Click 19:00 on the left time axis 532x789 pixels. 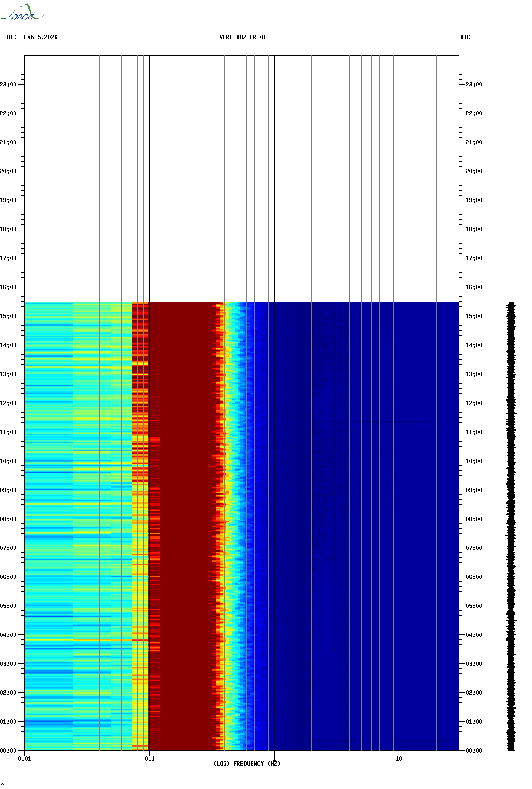[8, 200]
